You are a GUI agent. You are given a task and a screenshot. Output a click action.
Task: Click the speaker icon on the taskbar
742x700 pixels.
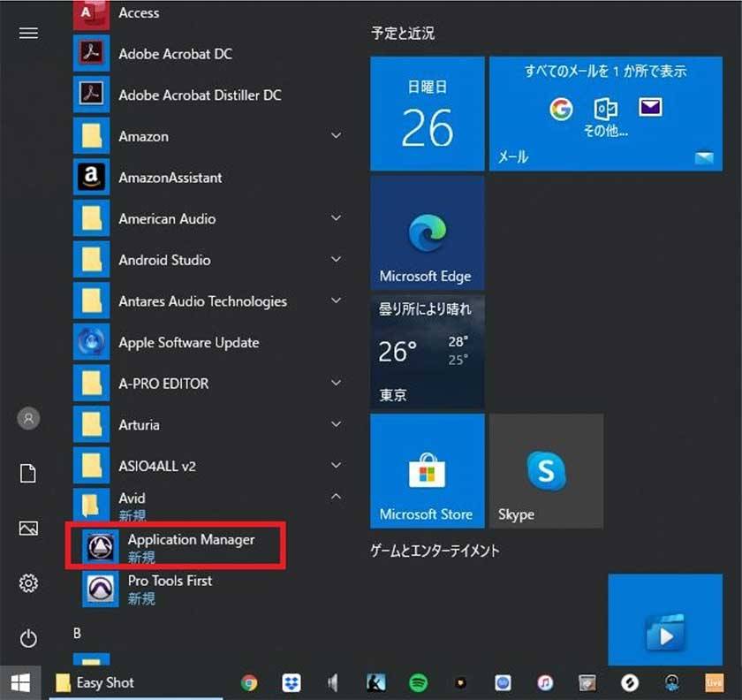point(333,683)
